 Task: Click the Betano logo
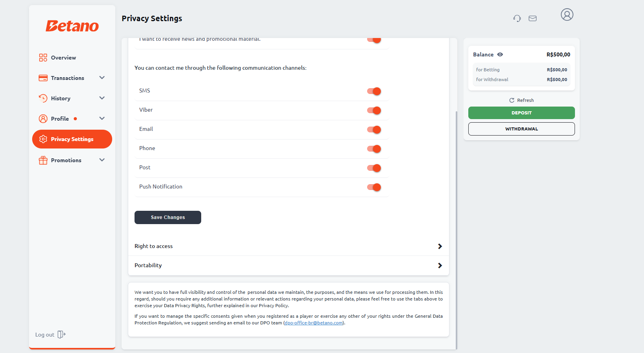72,26
